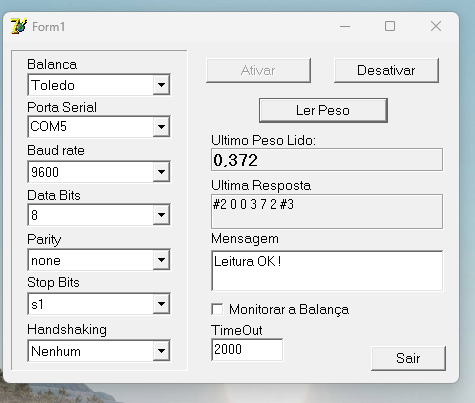Click the greyed-out Ativar button

point(258,70)
